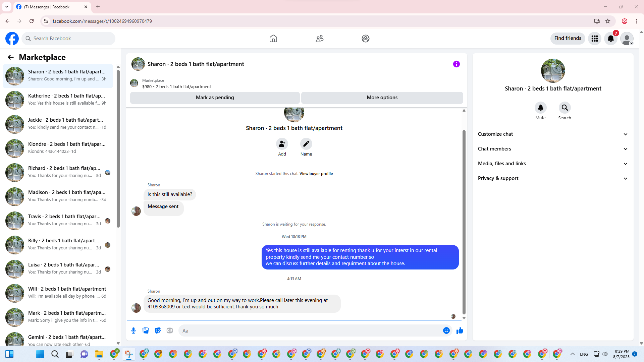644x362 pixels.
Task: Expand Media, files and links section
Action: (x=553, y=164)
